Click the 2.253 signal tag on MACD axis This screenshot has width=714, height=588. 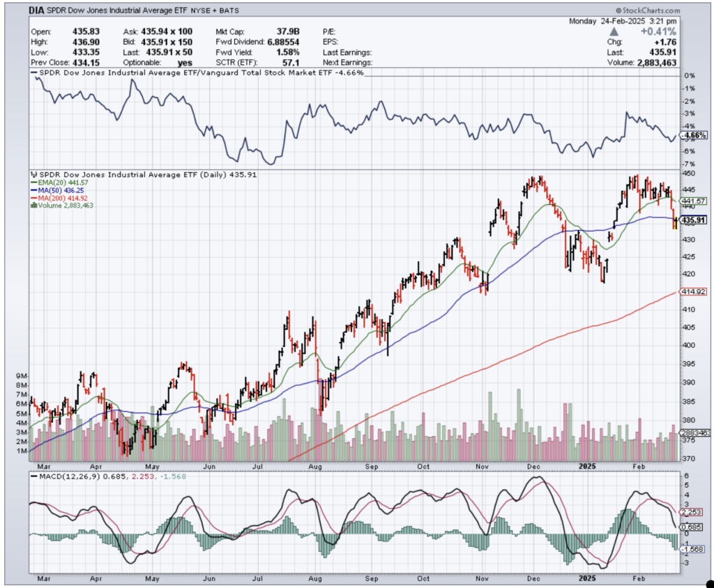point(691,512)
